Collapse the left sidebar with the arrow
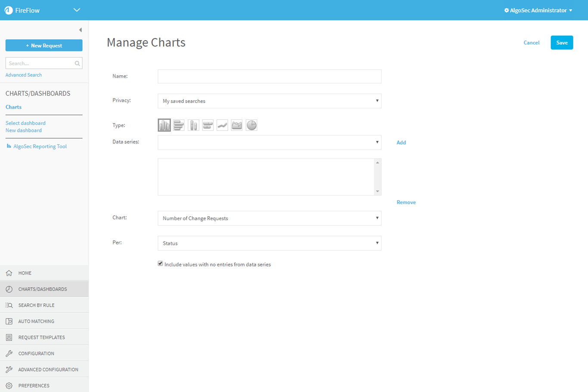This screenshot has height=392, width=588. point(80,30)
